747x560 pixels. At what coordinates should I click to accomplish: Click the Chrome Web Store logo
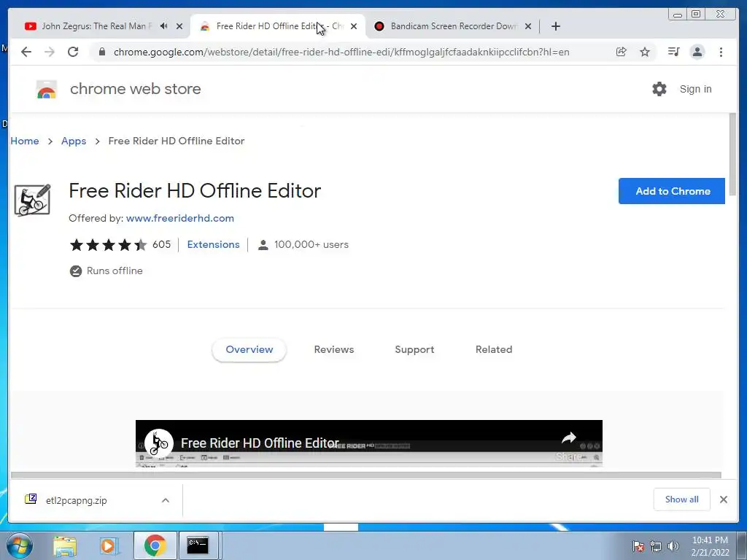point(47,89)
